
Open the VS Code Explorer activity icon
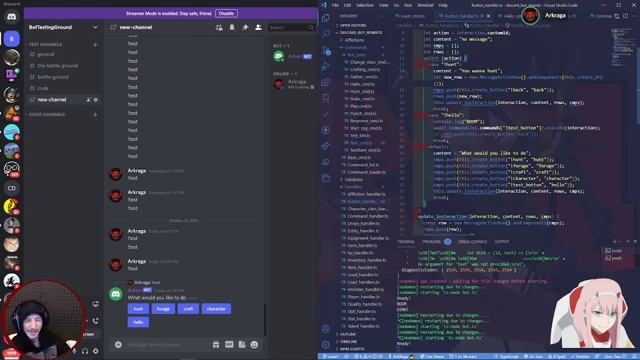click(x=326, y=18)
